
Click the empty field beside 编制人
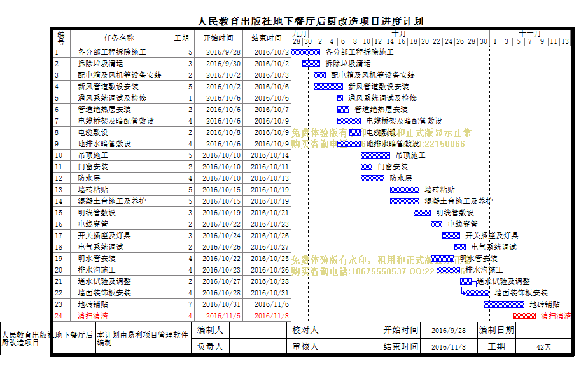(258, 331)
